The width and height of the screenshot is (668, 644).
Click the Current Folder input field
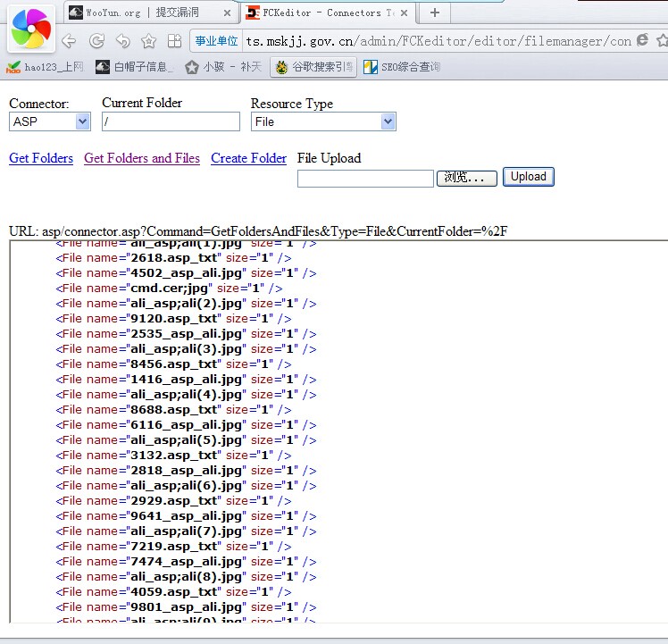click(x=171, y=121)
